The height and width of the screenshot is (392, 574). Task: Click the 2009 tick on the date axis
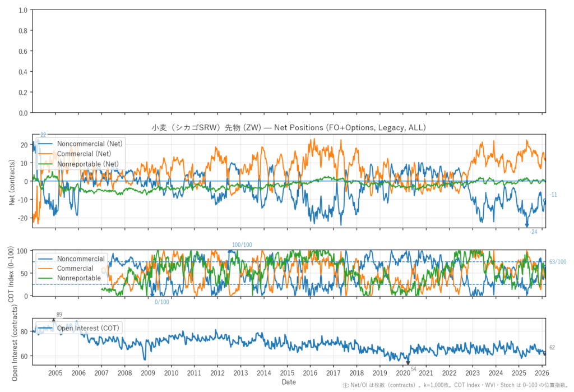[148, 373]
